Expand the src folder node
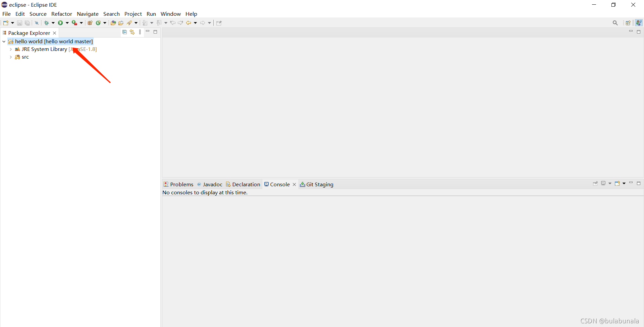Screen dimensions: 644x327 (11, 57)
